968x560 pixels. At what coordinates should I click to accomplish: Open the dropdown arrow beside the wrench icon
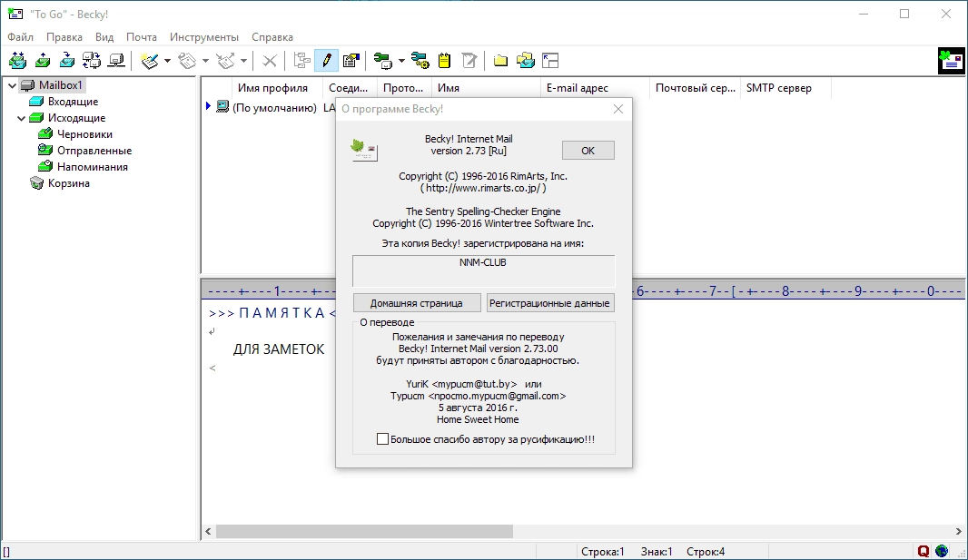pos(401,61)
